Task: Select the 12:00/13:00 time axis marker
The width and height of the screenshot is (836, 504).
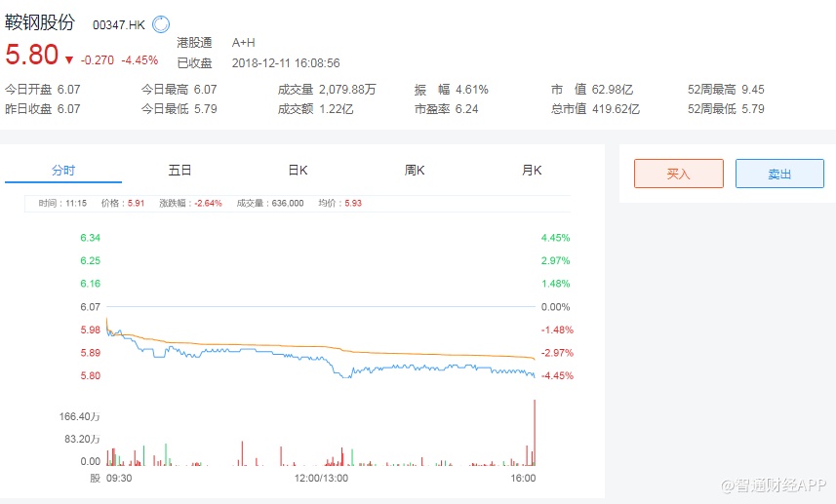Action: pos(321,479)
